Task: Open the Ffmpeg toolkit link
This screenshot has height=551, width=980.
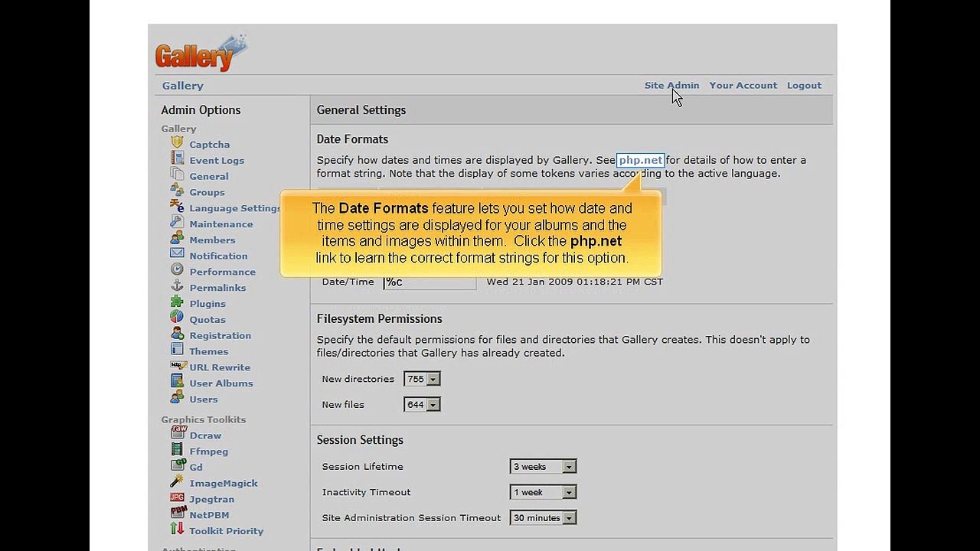Action: 209,452
